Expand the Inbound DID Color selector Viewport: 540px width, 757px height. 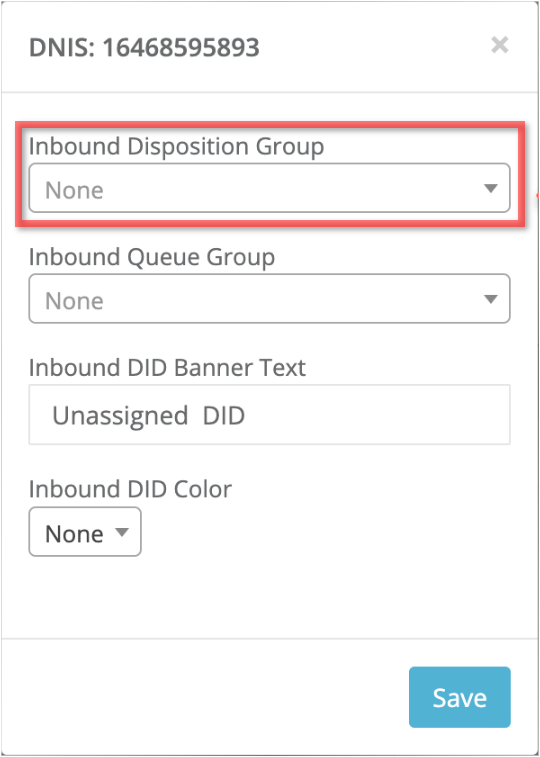point(85,532)
